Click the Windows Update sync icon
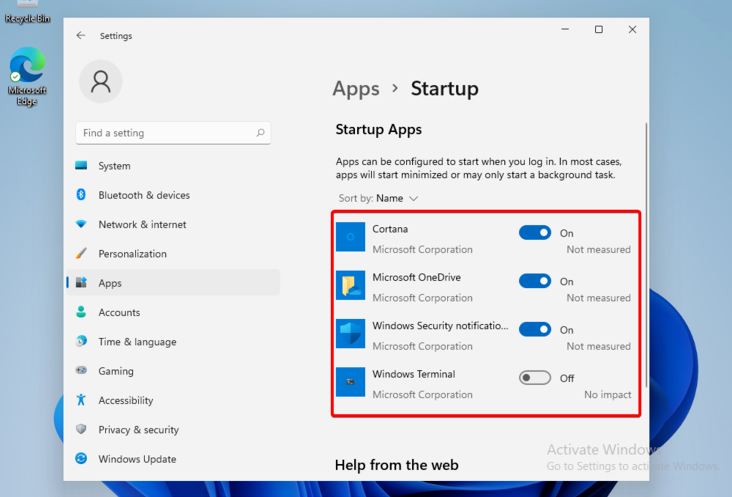This screenshot has height=497, width=732. (x=81, y=458)
